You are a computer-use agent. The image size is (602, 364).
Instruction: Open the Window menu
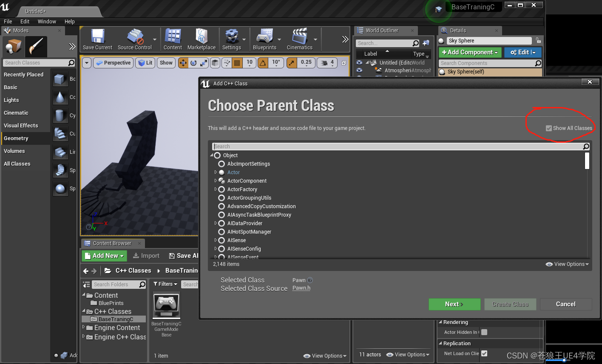(47, 21)
